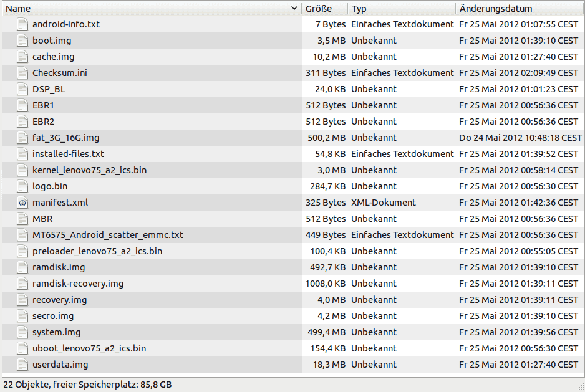Select the file name uboot_lenovo75_a2_ics.bin
Viewport: 585px width, 392px height.
point(89,348)
